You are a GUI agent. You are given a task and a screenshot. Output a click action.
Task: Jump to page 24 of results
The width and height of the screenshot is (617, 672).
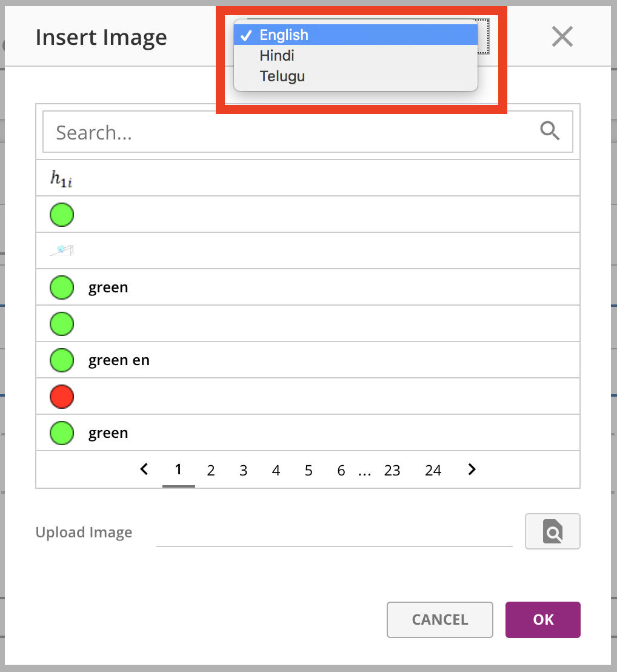coord(433,471)
